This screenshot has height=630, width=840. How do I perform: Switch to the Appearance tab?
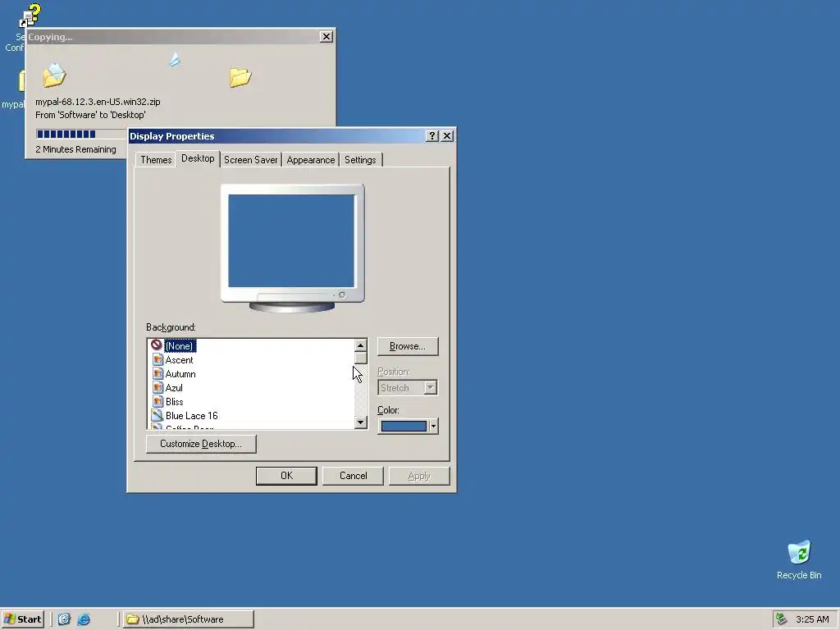(x=311, y=160)
